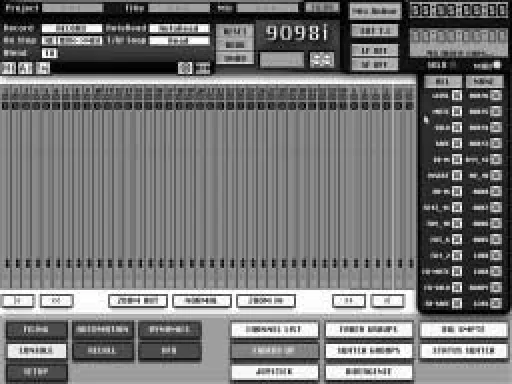Click the small icon button below 9098 display
The height and width of the screenshot is (384, 512).
[322, 60]
